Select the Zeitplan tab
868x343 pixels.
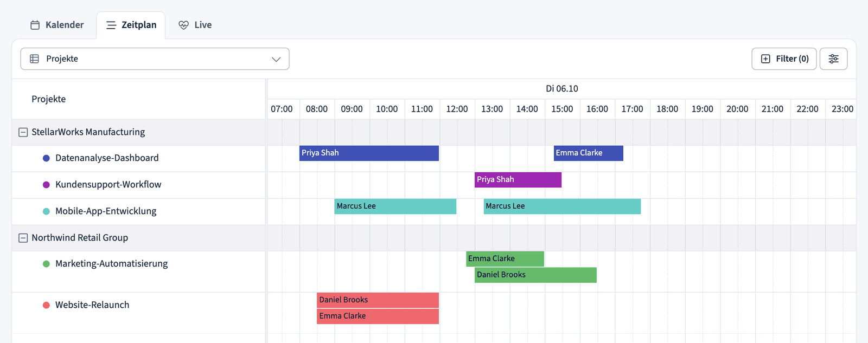click(x=131, y=25)
